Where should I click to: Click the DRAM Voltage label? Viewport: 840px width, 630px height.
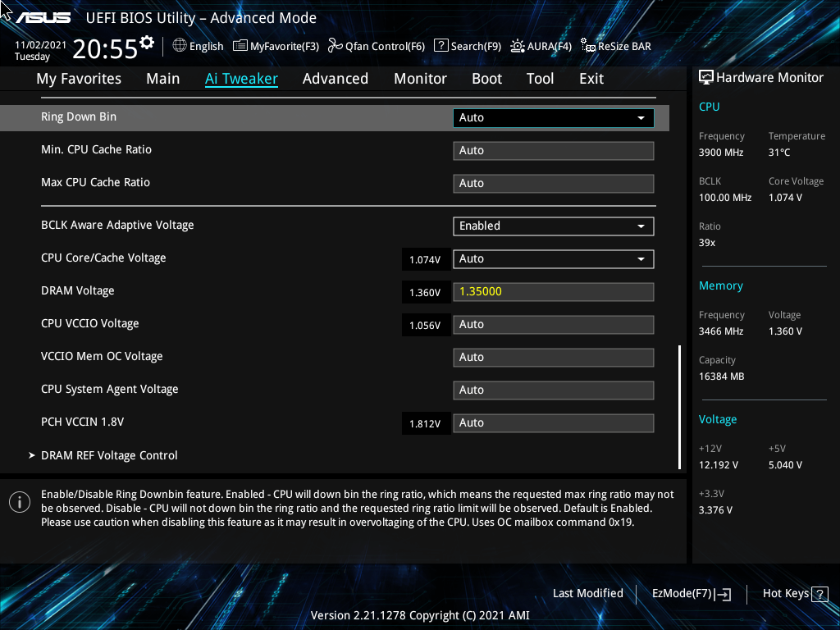[x=78, y=290]
